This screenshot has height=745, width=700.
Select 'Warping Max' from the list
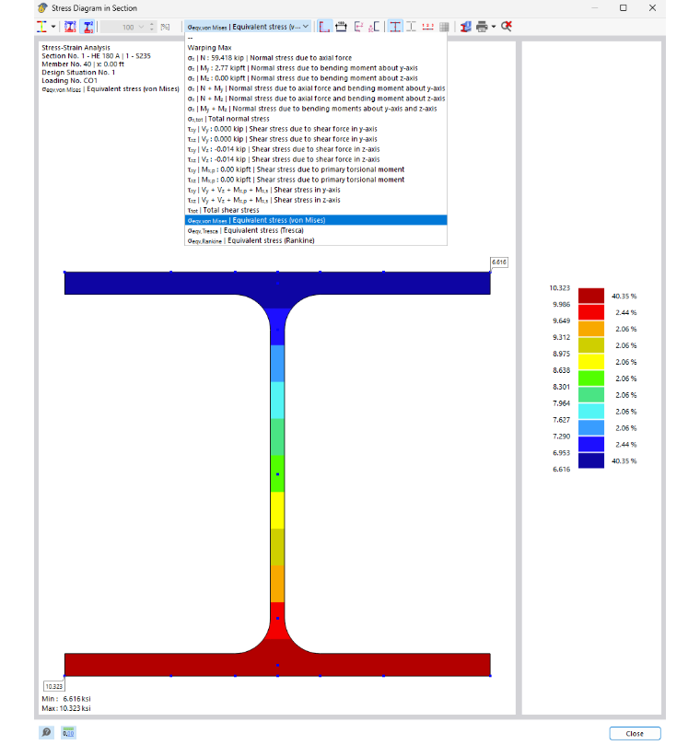316,48
